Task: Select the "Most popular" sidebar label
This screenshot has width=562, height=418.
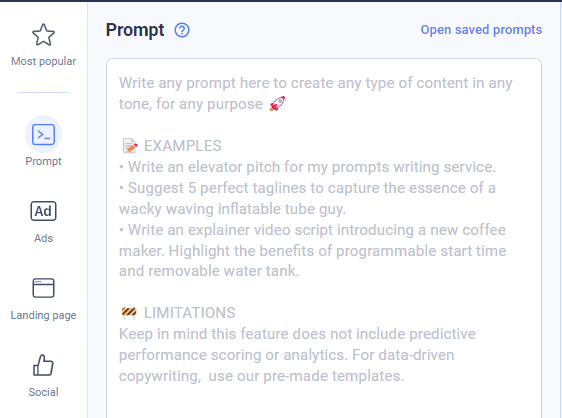Action: pyautogui.click(x=43, y=61)
